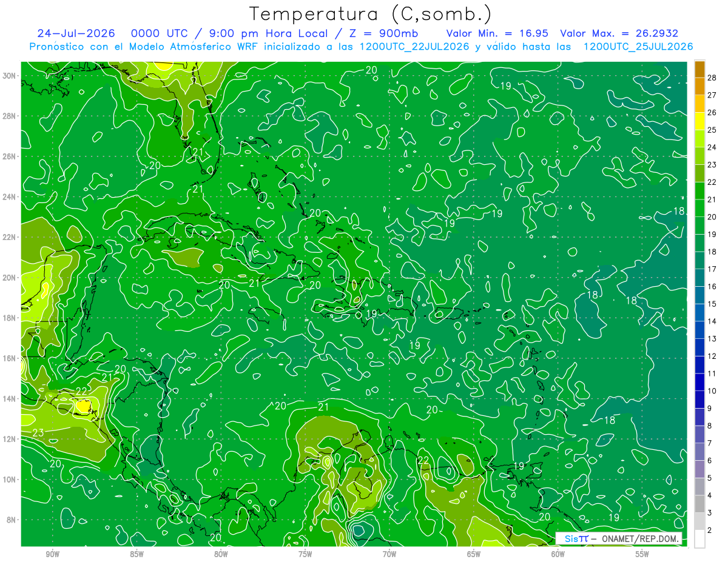
Task: Click the '14N' latitude axis label
Action: coord(10,399)
